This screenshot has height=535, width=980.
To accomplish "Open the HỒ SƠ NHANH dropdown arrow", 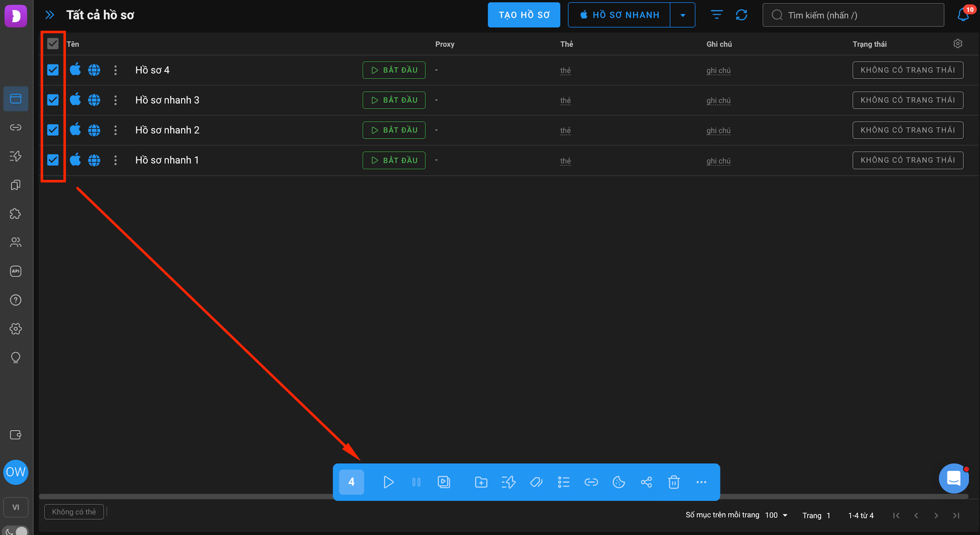I will (682, 15).
